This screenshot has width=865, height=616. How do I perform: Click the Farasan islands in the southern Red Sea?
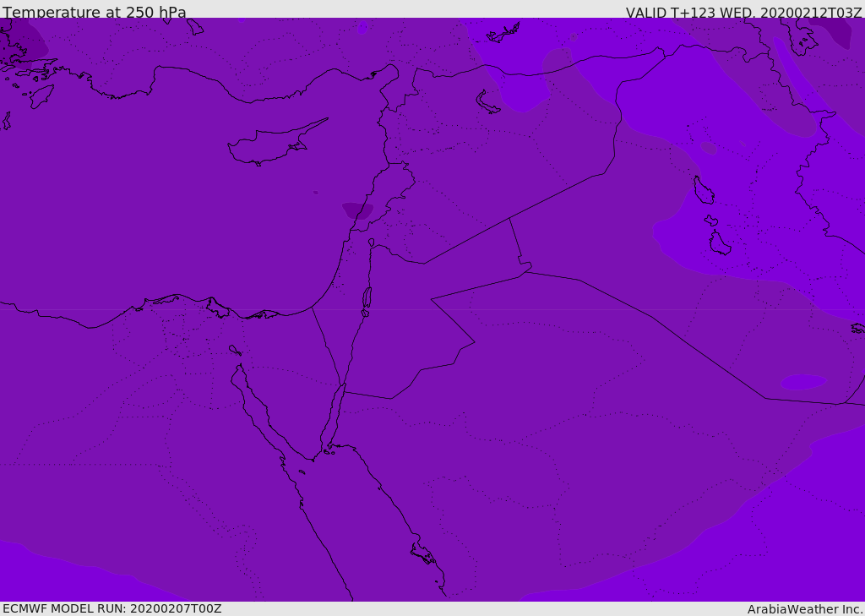(x=422, y=553)
